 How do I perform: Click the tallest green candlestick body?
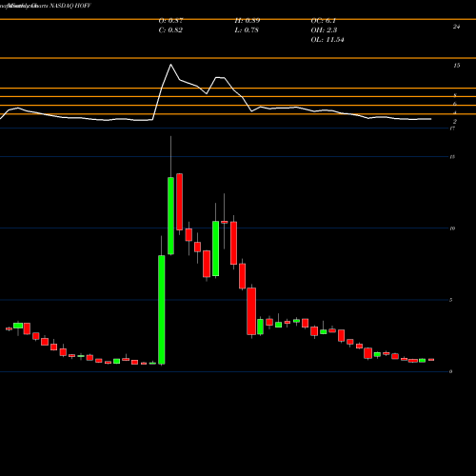coord(162,309)
